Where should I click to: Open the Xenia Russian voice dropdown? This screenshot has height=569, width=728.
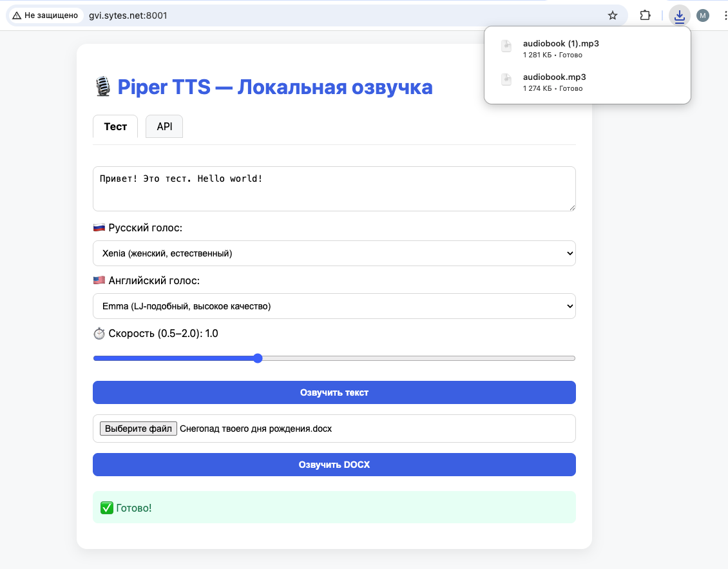(334, 253)
